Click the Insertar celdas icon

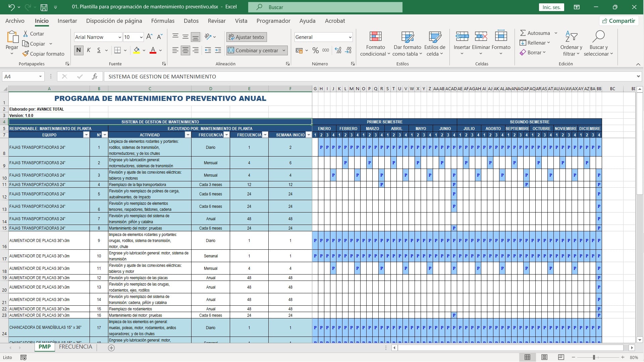462,36
